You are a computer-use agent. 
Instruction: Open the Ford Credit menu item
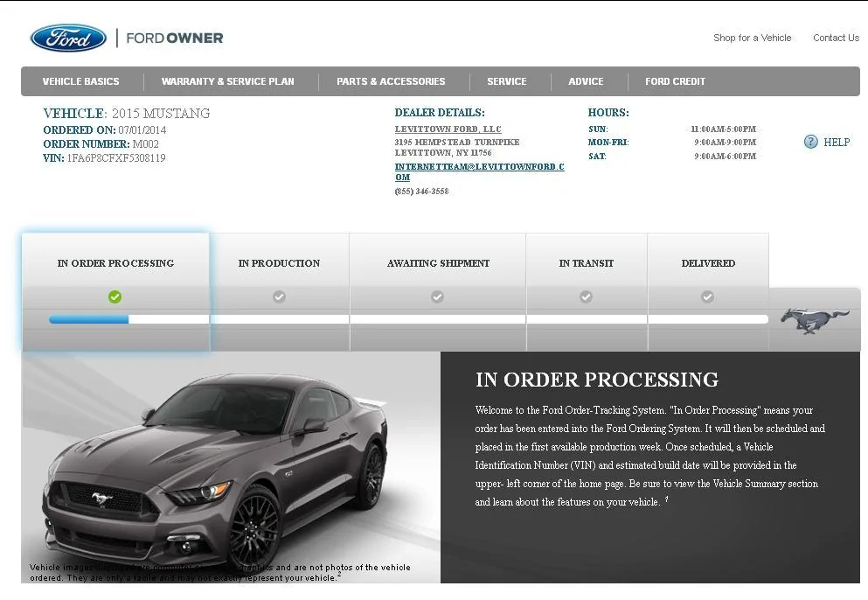tap(676, 81)
